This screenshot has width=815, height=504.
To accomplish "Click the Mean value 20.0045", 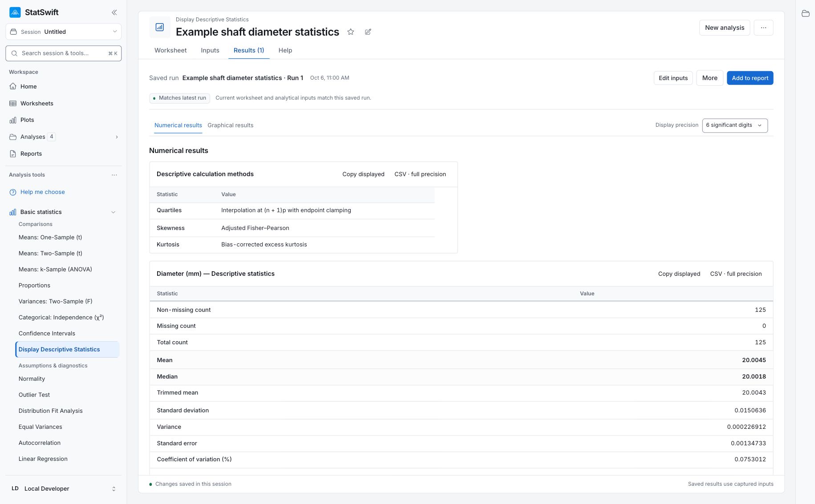I will [x=754, y=360].
